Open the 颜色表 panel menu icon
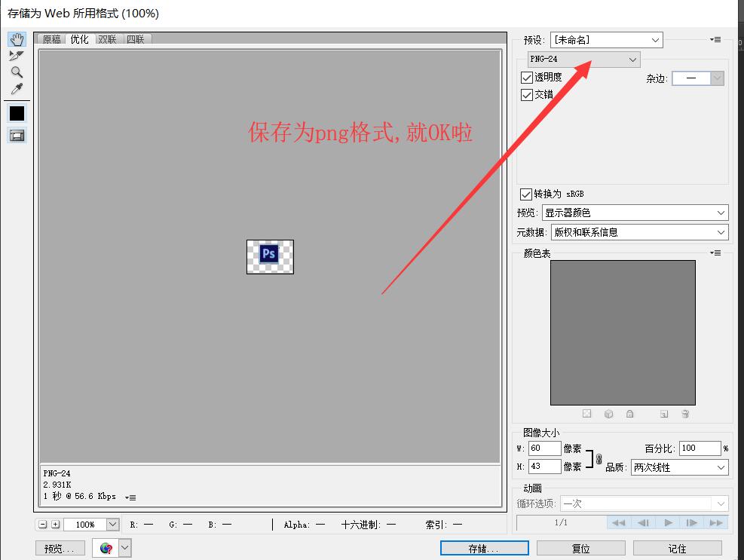This screenshot has height=560, width=744. (x=715, y=253)
